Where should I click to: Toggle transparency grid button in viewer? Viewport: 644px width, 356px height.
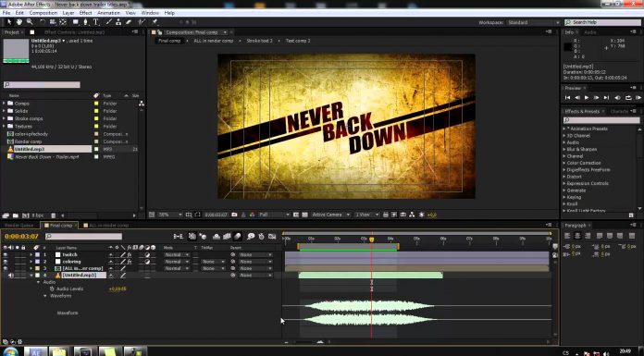click(x=304, y=215)
